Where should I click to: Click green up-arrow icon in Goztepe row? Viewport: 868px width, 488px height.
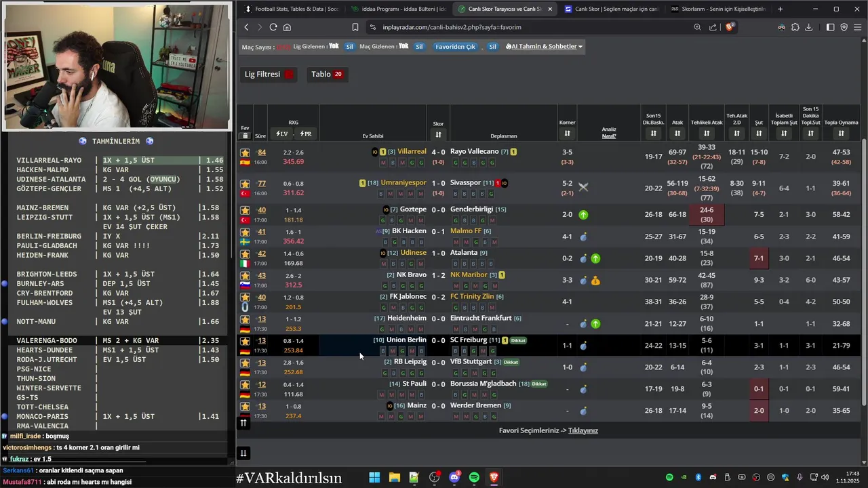[583, 215]
